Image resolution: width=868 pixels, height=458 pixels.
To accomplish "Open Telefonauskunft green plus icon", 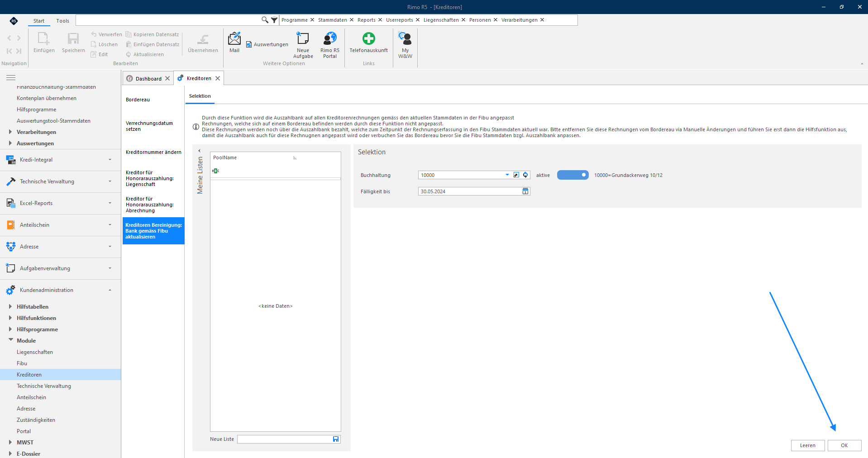I will [369, 39].
